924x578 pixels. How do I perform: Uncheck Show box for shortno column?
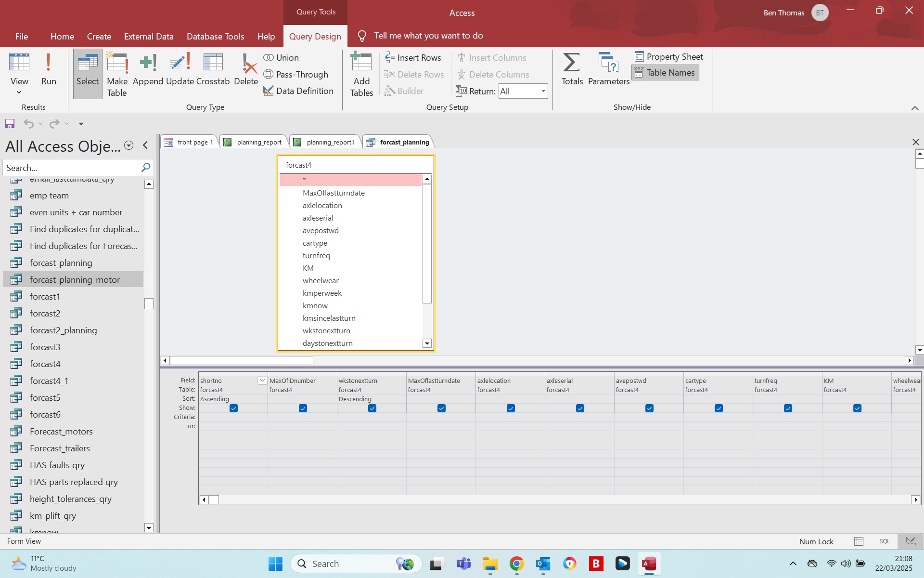click(233, 408)
